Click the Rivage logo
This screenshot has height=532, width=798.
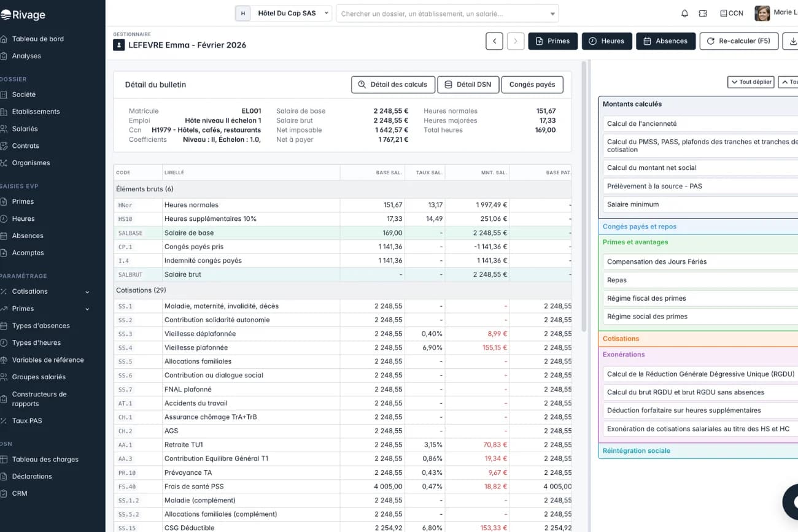23,15
